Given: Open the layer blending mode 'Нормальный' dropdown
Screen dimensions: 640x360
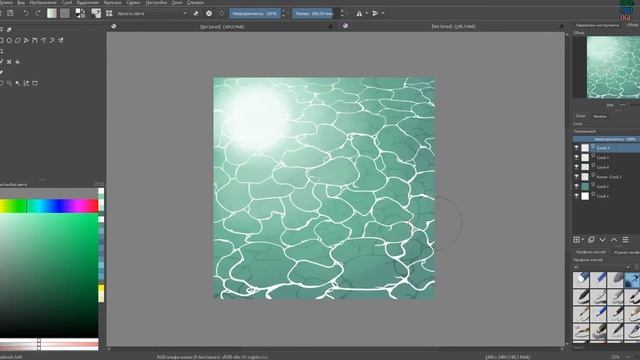Looking at the screenshot, I should tap(606, 131).
